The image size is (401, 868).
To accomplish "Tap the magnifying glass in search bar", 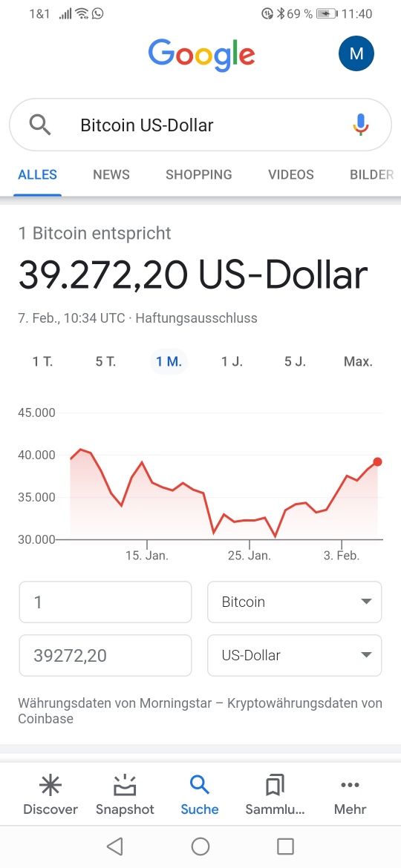I will click(x=40, y=125).
